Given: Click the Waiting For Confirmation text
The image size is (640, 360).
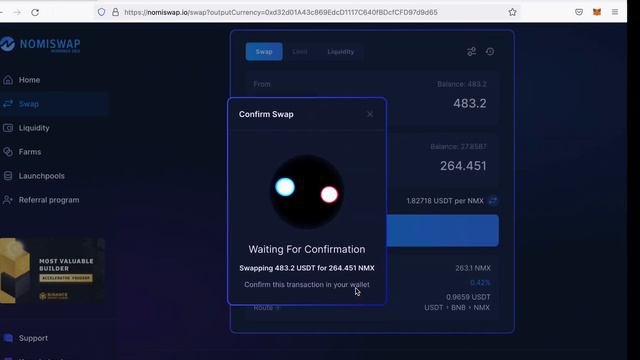Looking at the screenshot, I should tap(307, 249).
